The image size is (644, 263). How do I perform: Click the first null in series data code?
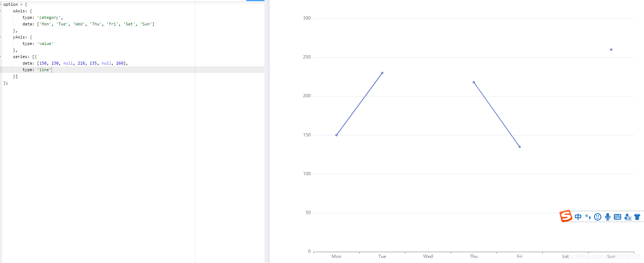(x=68, y=63)
